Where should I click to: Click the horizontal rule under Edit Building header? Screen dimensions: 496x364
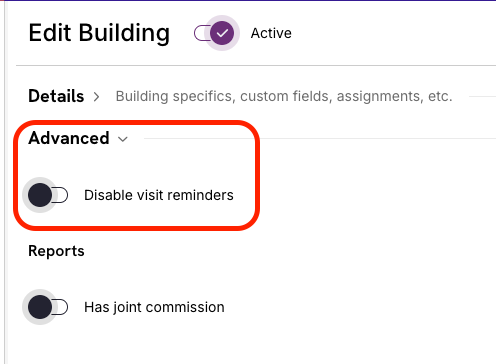(x=256, y=66)
